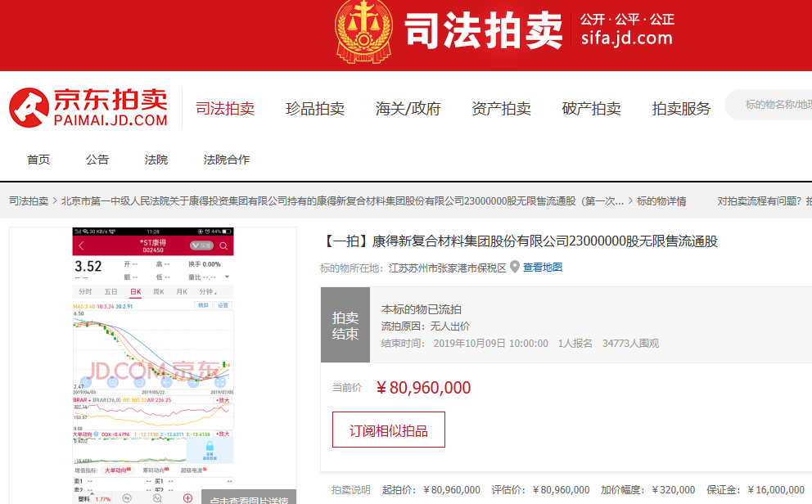
Task: Click the large 司法拍卖 banner title
Action: [x=484, y=31]
